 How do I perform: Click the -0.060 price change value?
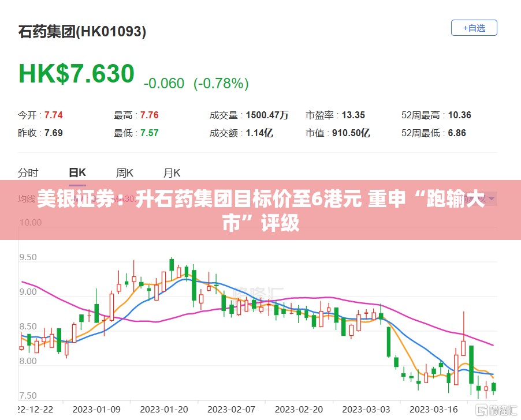click(164, 83)
